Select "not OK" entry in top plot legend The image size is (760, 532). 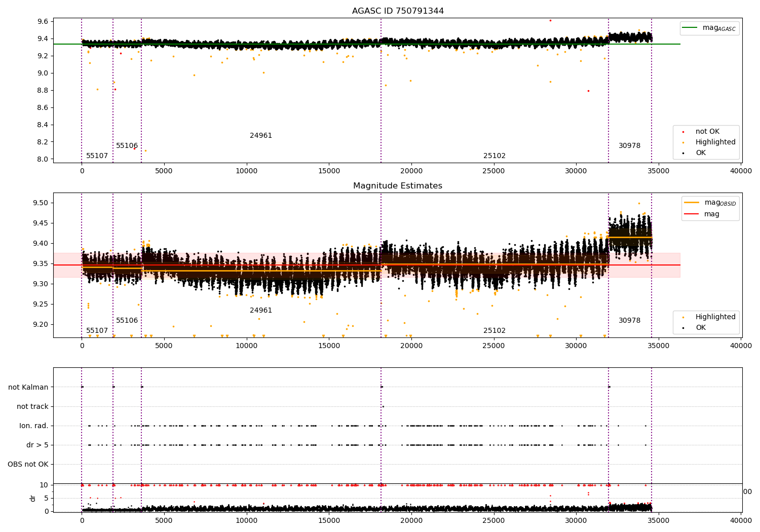(x=707, y=132)
